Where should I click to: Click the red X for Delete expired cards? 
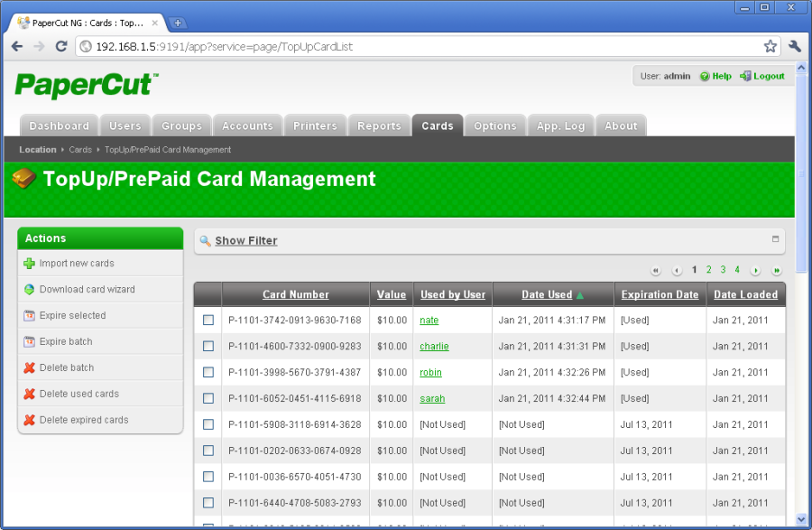(x=30, y=420)
